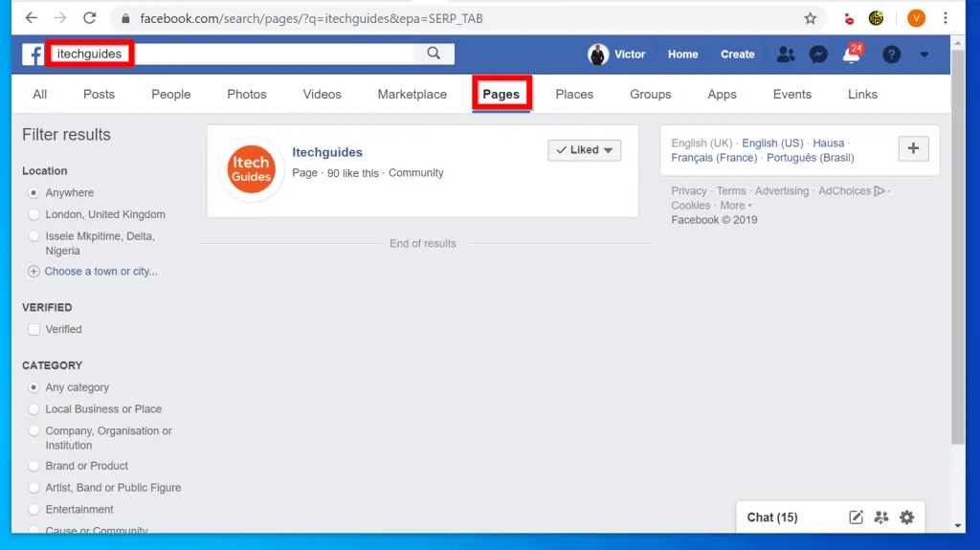Click the green globe extension icon
The image size is (980, 550).
(876, 18)
